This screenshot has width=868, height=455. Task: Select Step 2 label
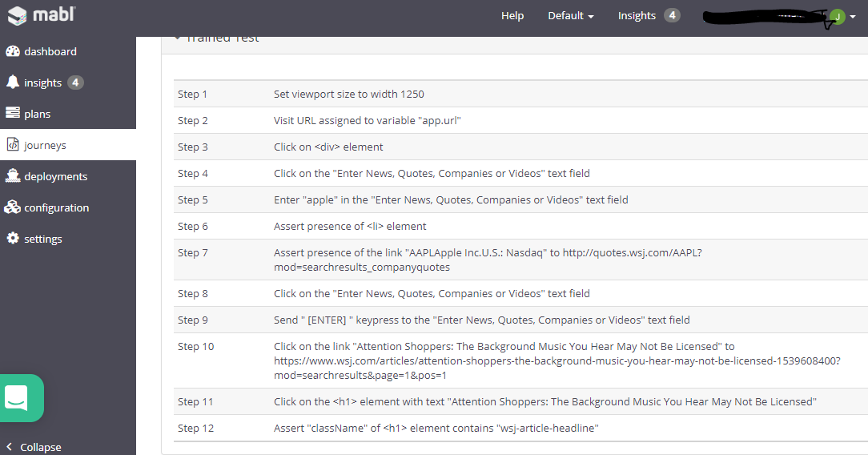193,121
